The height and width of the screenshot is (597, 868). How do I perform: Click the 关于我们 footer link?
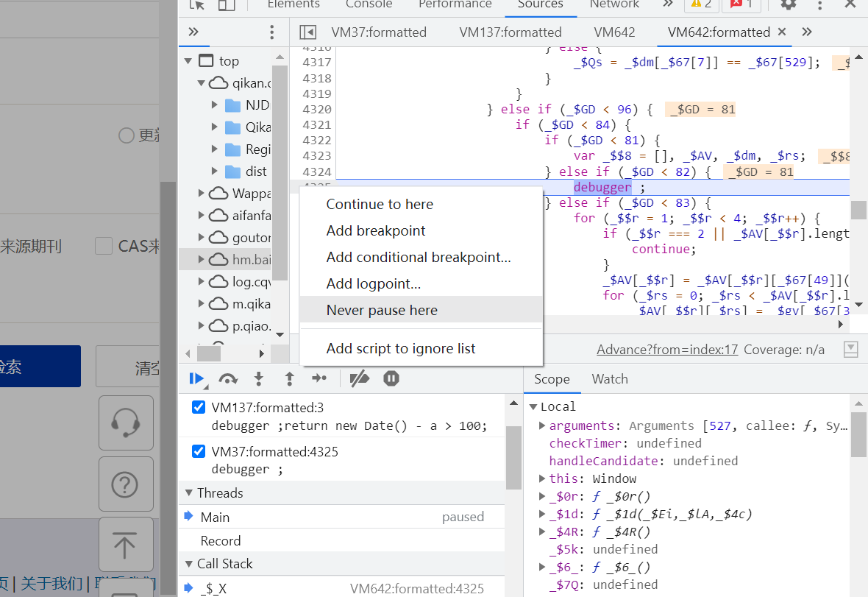point(51,583)
